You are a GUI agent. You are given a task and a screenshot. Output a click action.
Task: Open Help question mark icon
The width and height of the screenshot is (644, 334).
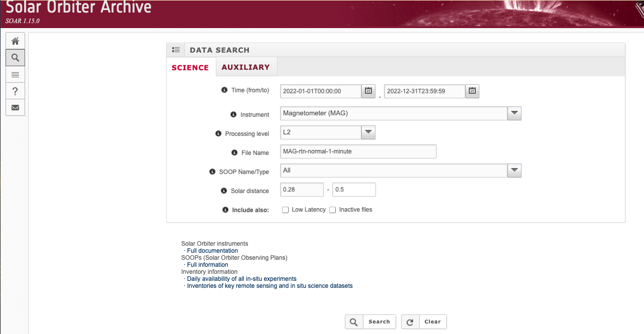click(15, 91)
